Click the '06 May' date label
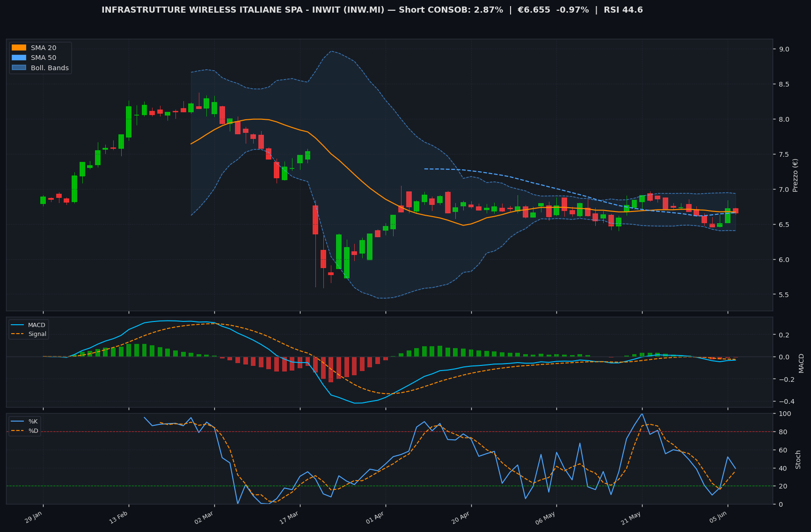The width and height of the screenshot is (811, 532). pos(546,517)
